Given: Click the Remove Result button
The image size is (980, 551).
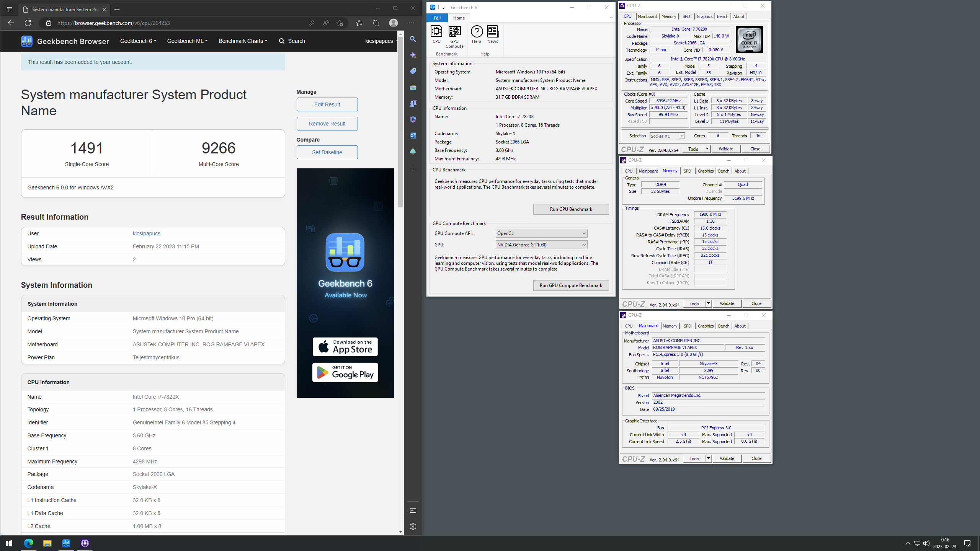Looking at the screenshot, I should 327,124.
